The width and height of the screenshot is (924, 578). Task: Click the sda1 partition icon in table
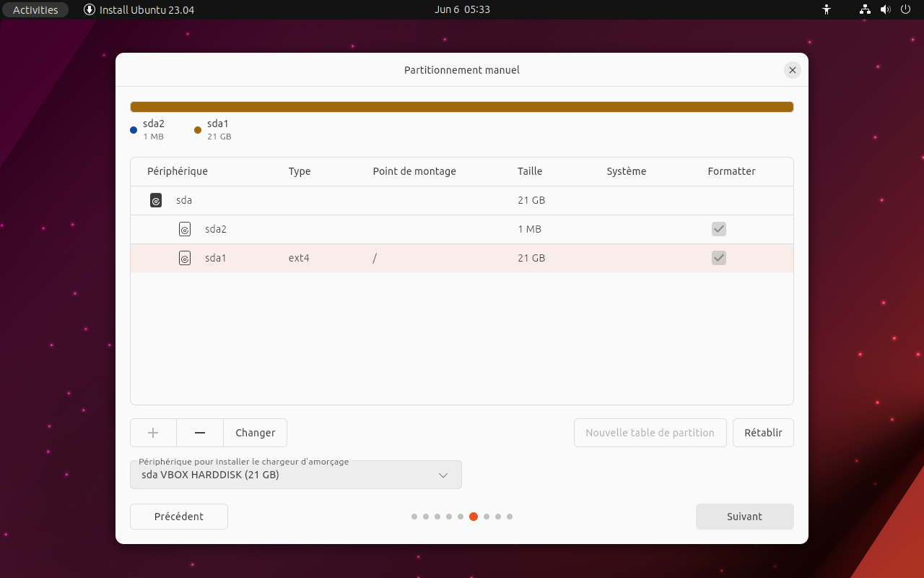[x=185, y=258]
